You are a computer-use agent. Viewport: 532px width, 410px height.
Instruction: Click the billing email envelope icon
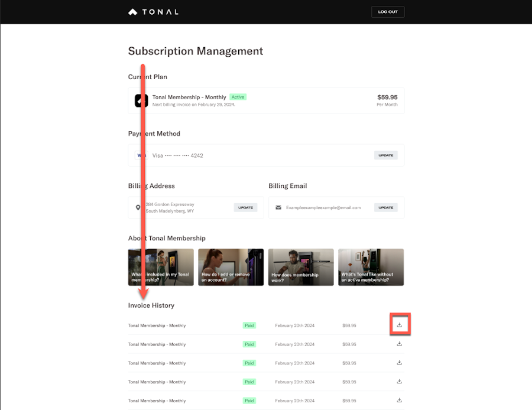tap(278, 207)
